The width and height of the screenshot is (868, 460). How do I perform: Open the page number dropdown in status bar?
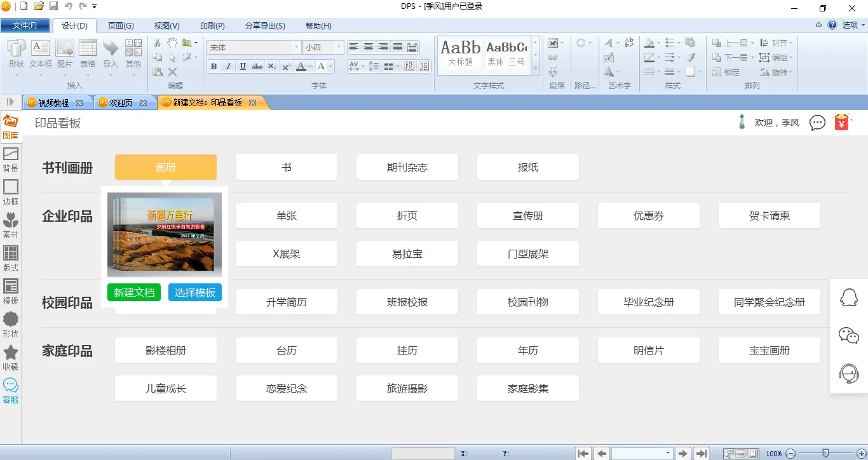[668, 453]
